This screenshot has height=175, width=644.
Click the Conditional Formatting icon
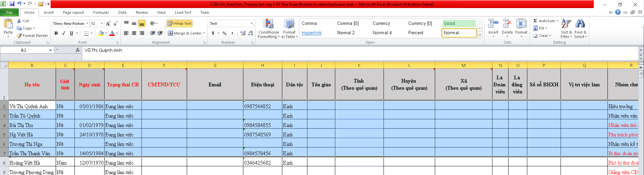268,25
